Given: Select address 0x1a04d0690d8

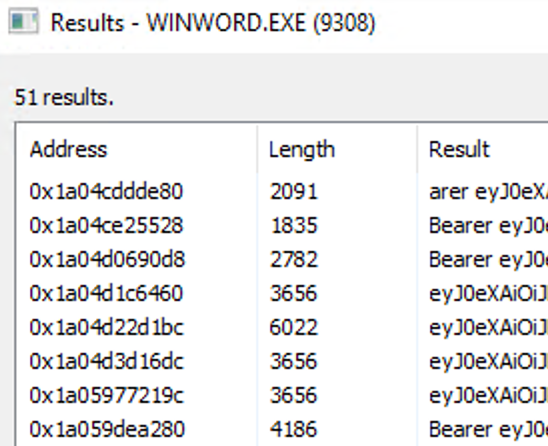Looking at the screenshot, I should coord(107,259).
